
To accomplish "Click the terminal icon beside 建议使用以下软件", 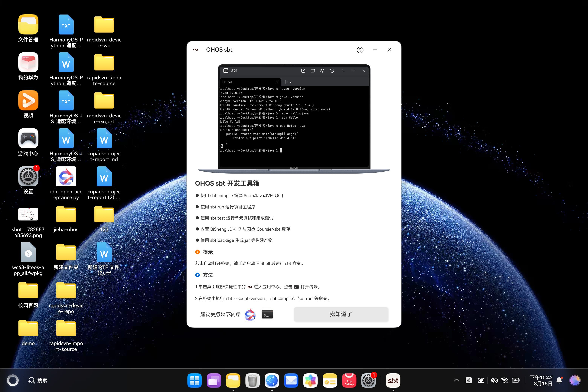I will pos(267,314).
